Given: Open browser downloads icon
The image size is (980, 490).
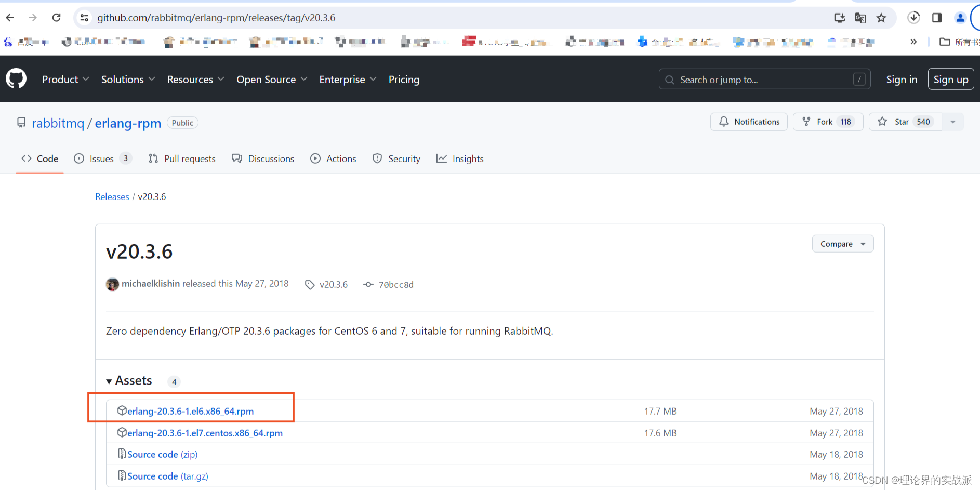Looking at the screenshot, I should pyautogui.click(x=913, y=18).
